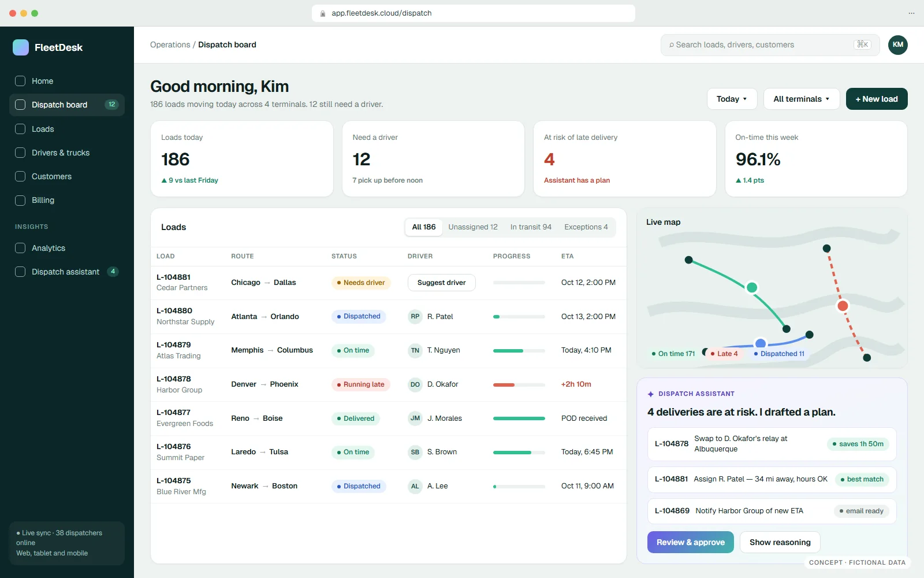Screen dimensions: 924x578
Task: Click the Dispatch assistant count badge 4
Action: 113,272
